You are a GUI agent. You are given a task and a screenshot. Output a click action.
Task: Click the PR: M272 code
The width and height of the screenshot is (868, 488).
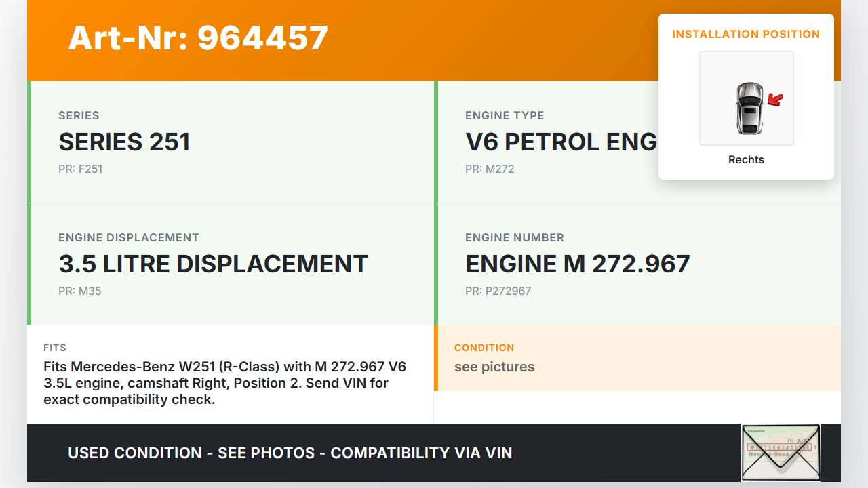pos(490,169)
